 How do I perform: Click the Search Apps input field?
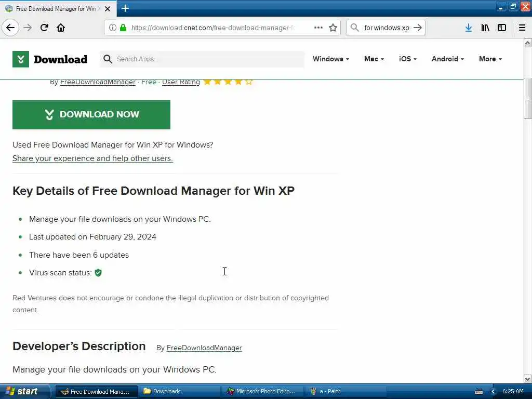[x=202, y=59]
